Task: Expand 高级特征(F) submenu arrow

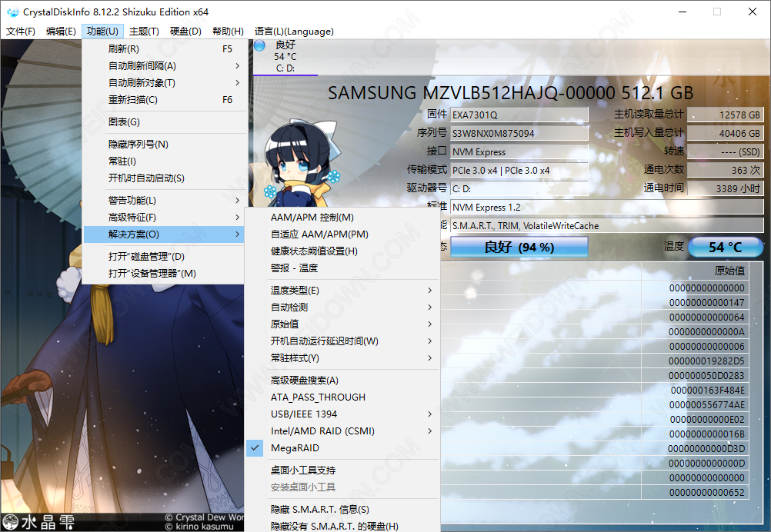Action: pyautogui.click(x=238, y=217)
